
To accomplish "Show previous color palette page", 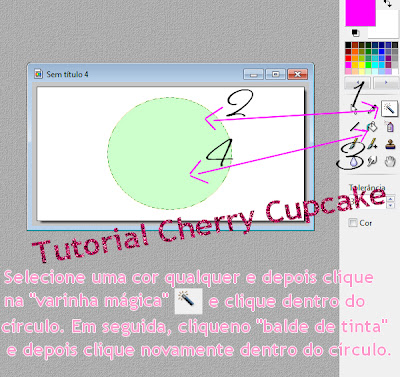I will [358, 82].
